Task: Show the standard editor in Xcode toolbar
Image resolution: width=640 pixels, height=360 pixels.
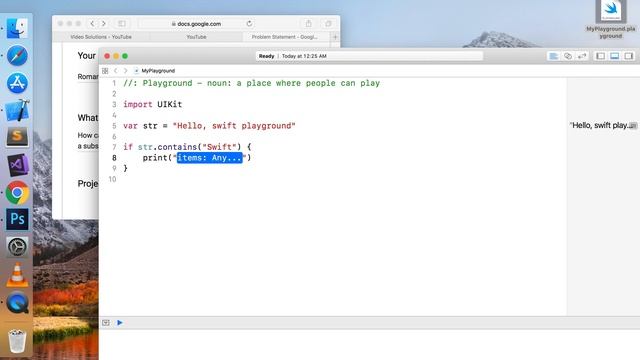Action: pos(553,56)
